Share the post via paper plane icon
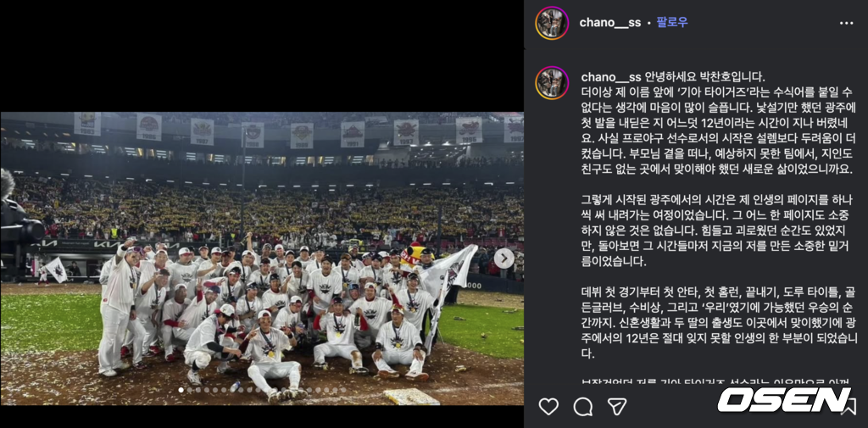The width and height of the screenshot is (868, 428). point(617,407)
